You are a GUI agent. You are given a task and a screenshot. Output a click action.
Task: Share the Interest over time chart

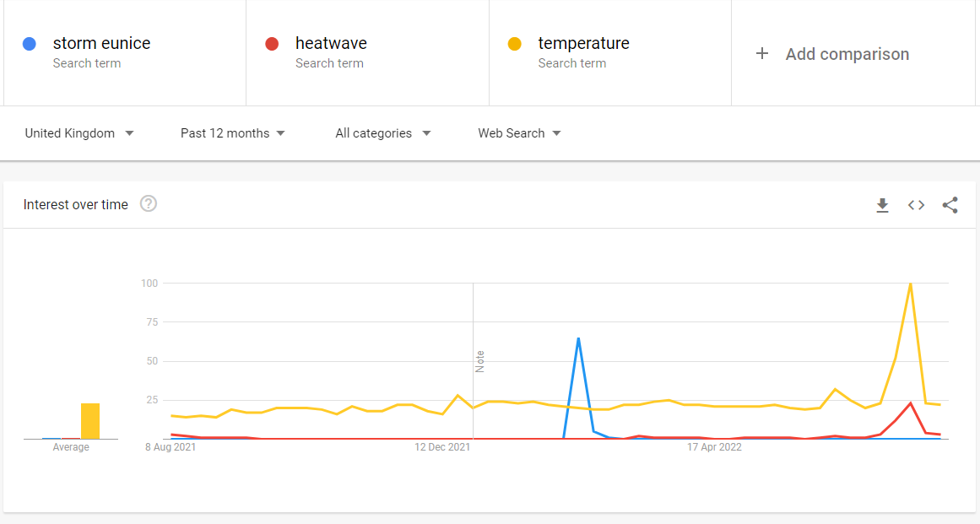point(950,205)
